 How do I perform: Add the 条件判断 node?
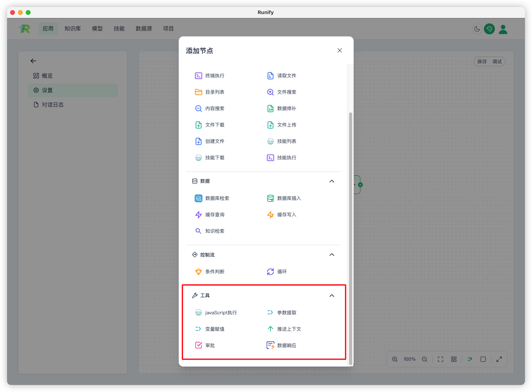click(x=210, y=272)
